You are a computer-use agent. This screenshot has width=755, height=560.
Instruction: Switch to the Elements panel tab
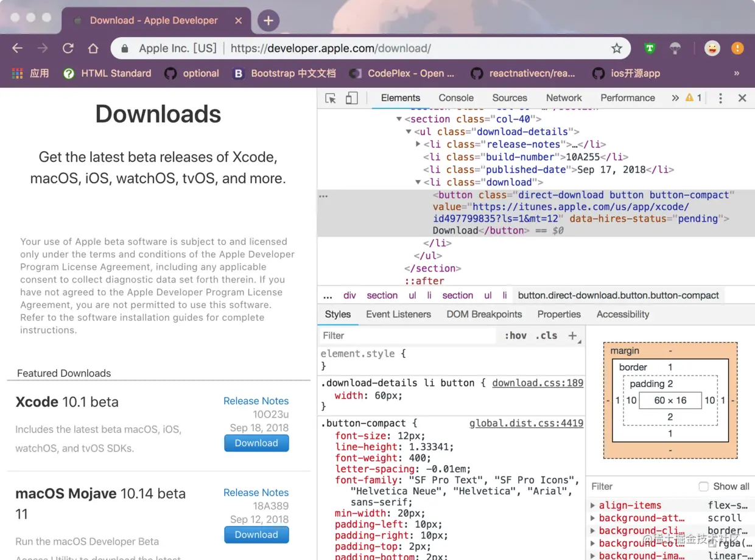(x=400, y=98)
